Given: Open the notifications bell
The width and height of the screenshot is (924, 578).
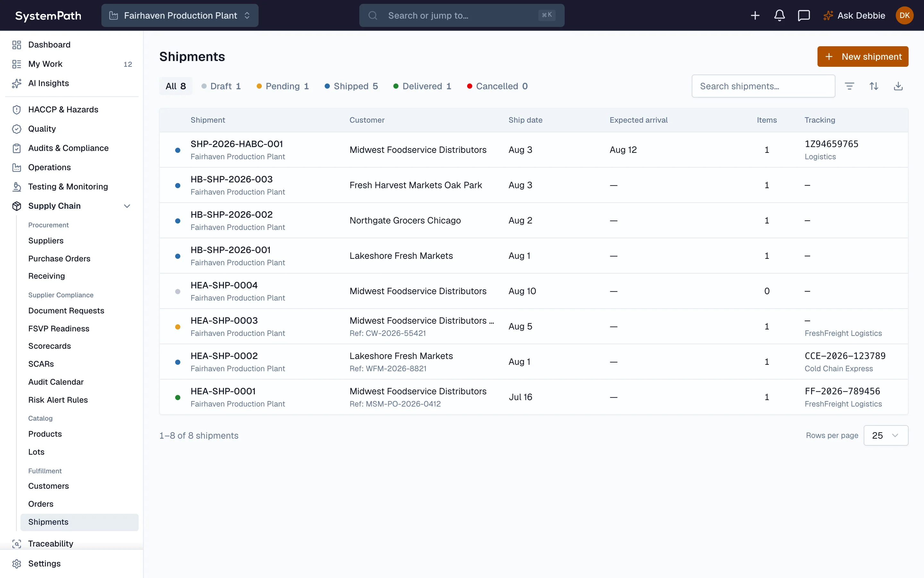Looking at the screenshot, I should tap(779, 15).
